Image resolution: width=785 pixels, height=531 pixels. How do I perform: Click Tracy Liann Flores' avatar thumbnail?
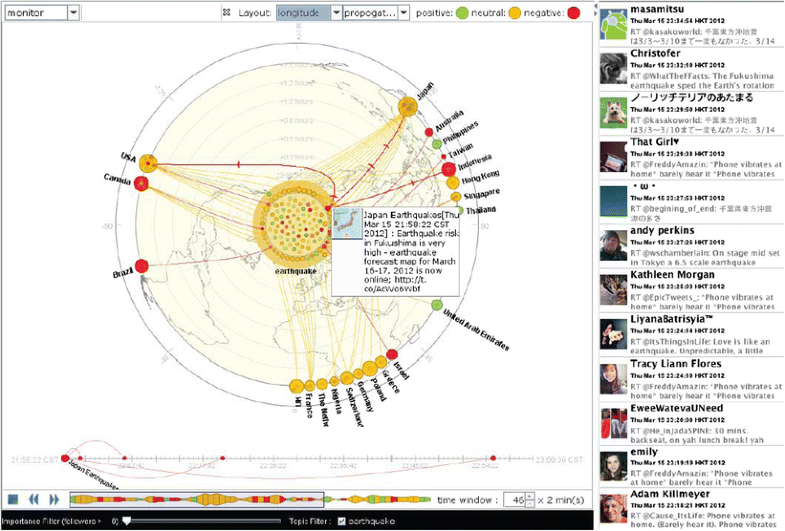613,378
